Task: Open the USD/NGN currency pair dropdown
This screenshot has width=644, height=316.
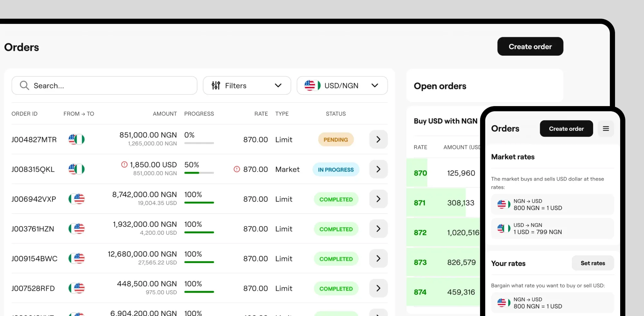Action: tap(342, 85)
